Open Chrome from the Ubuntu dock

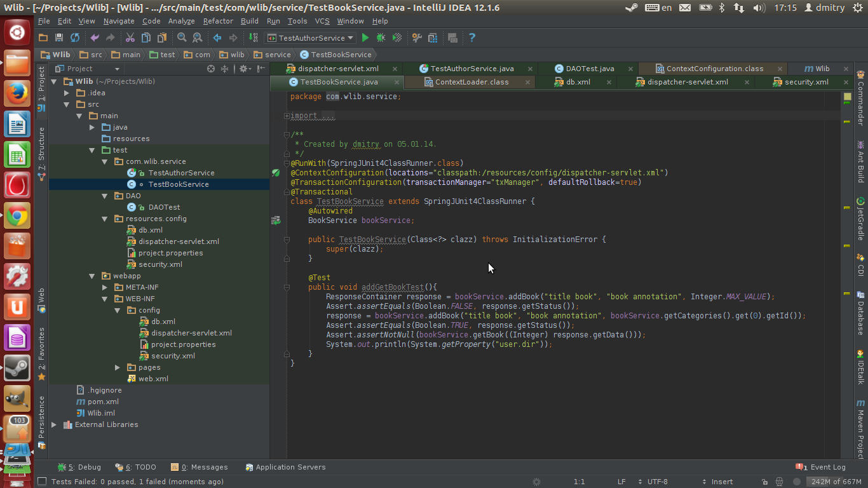[x=17, y=216]
